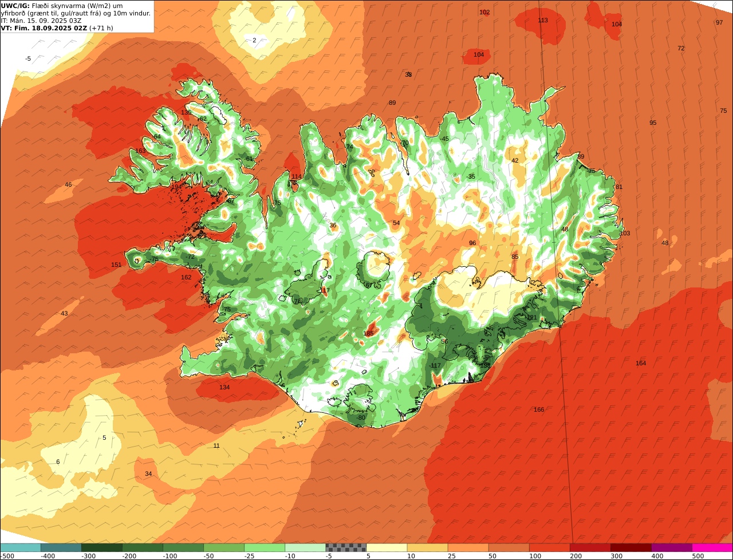The height and width of the screenshot is (560, 733).
Task: Click the '134' flux value on map
Action: tap(224, 387)
